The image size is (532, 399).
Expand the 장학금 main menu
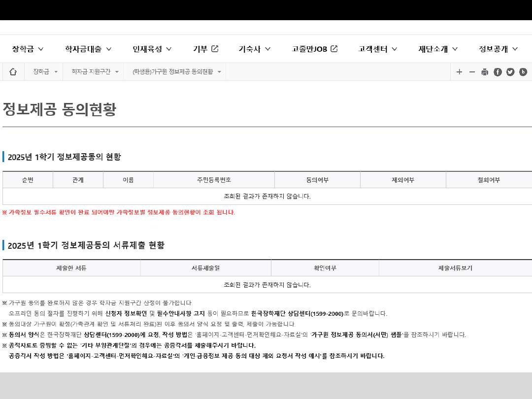[x=28, y=49]
